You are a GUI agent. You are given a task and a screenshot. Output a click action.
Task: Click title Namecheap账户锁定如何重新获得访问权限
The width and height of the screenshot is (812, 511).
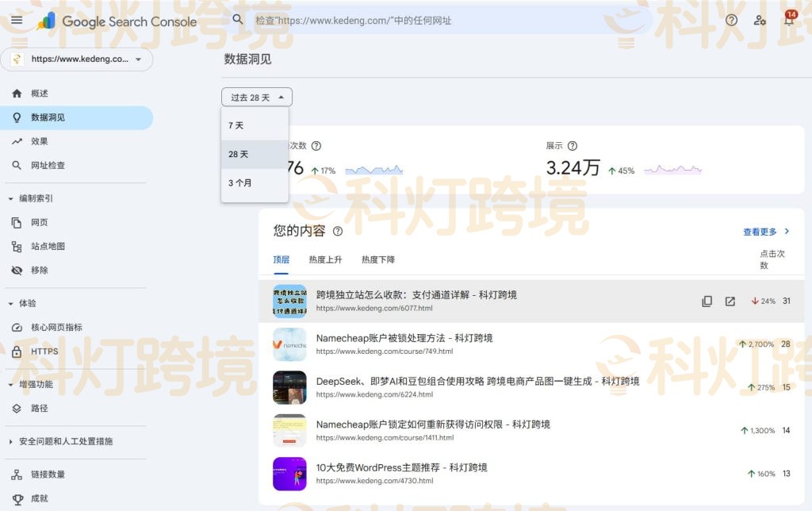tap(433, 425)
